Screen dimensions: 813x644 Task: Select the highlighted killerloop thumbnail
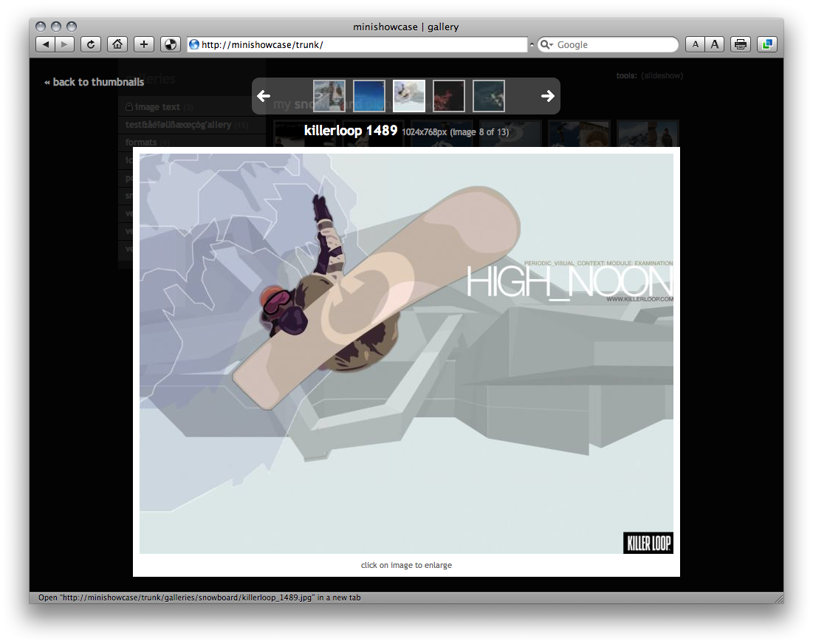(409, 96)
